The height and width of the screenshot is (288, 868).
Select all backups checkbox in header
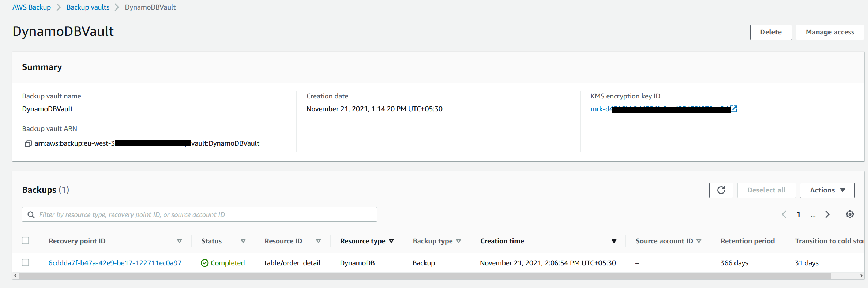pyautogui.click(x=25, y=241)
